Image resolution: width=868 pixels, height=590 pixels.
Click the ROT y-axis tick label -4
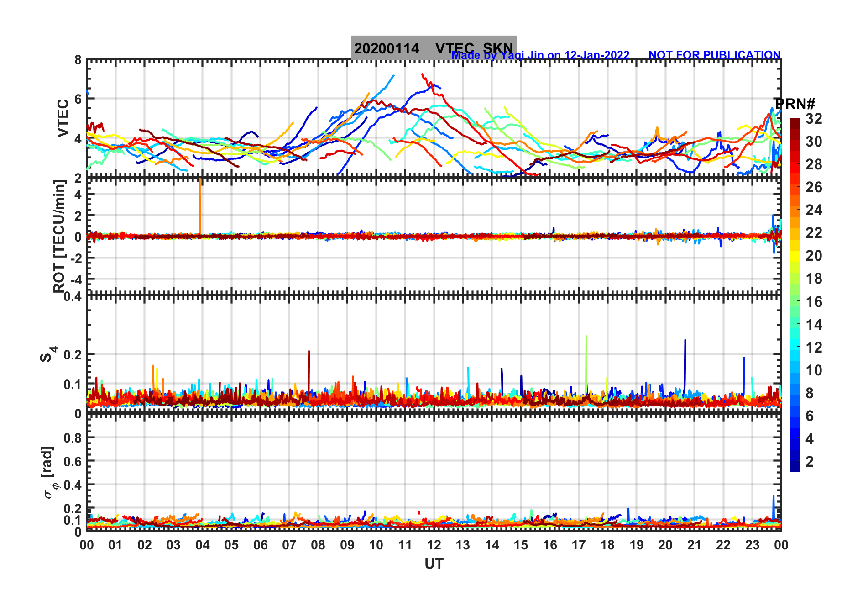pos(75,280)
